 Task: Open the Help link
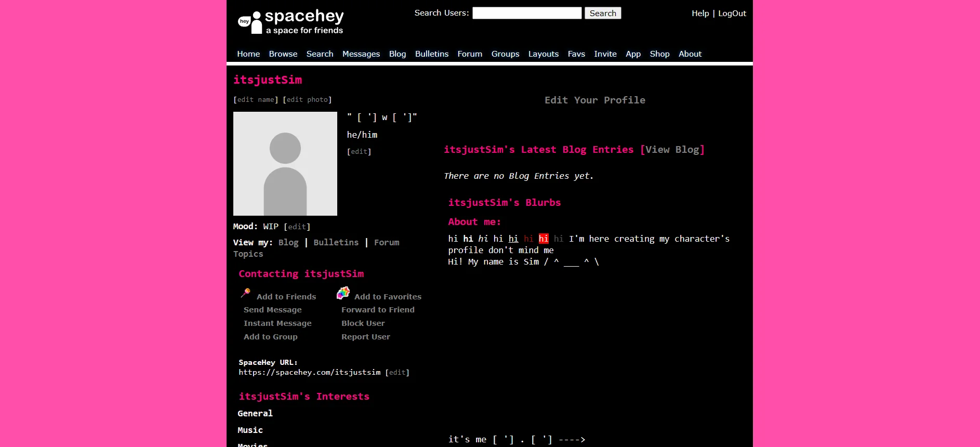point(700,14)
